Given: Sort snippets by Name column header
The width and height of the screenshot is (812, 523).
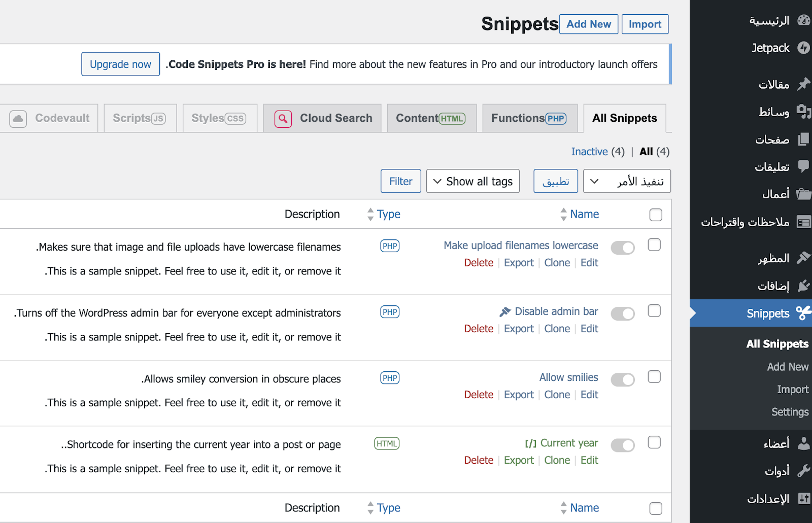Looking at the screenshot, I should coord(584,214).
